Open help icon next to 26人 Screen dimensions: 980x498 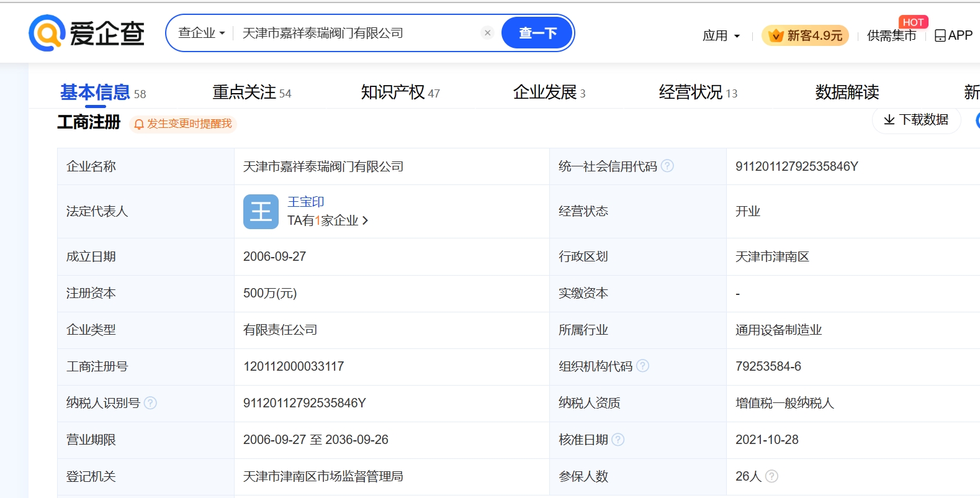coord(771,476)
